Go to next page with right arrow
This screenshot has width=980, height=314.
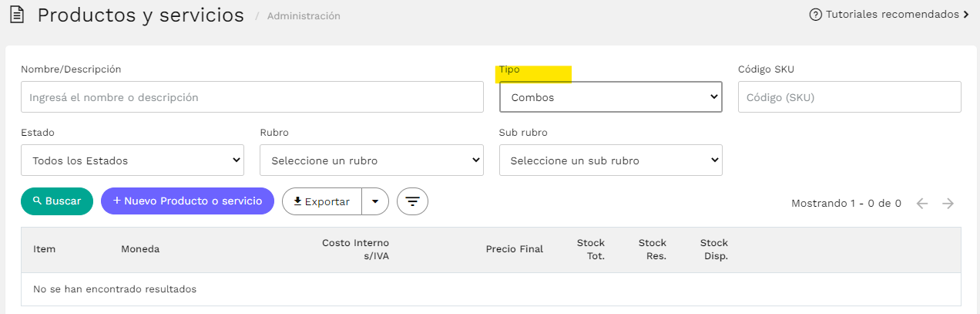pos(948,204)
